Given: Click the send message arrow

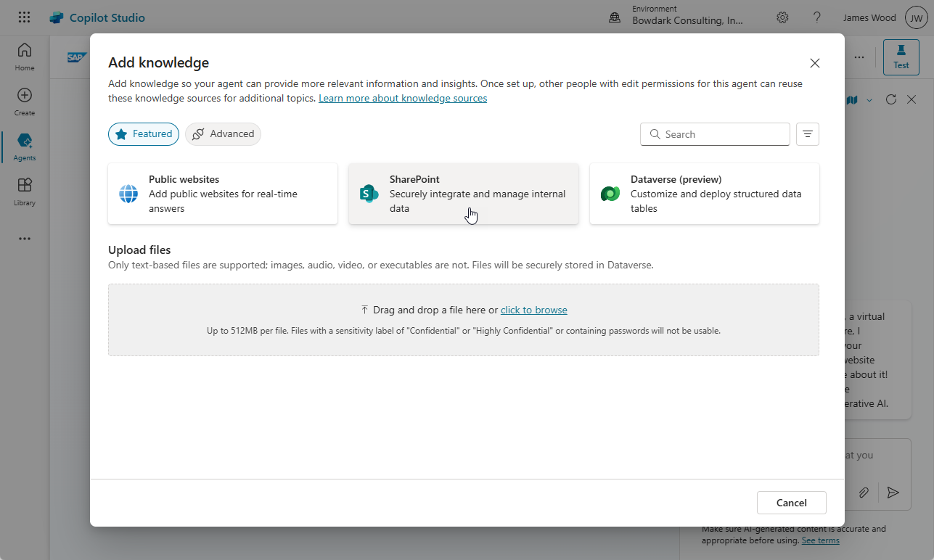Looking at the screenshot, I should coord(893,493).
